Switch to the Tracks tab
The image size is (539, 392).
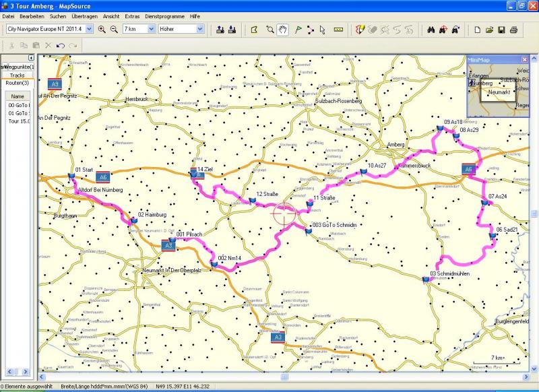coord(18,75)
